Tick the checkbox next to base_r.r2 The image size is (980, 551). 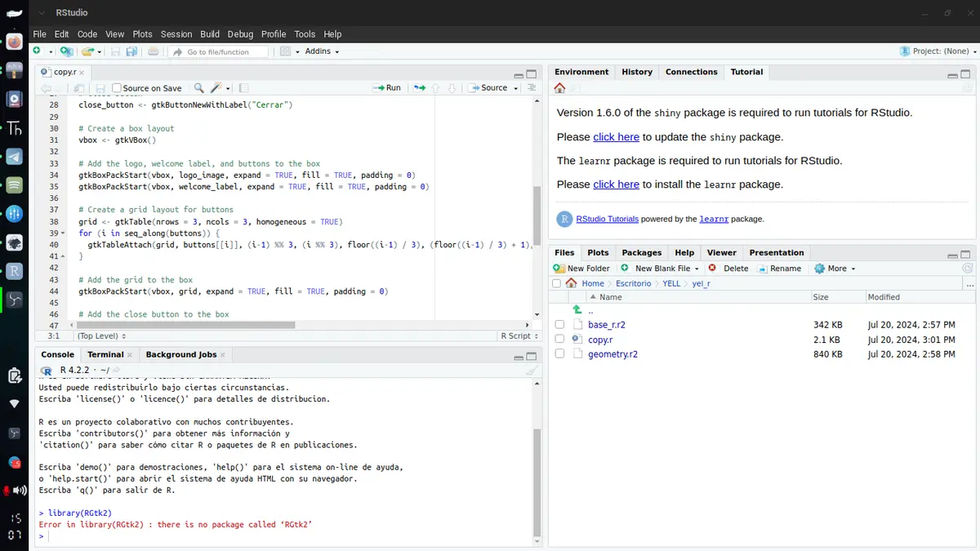pos(559,325)
